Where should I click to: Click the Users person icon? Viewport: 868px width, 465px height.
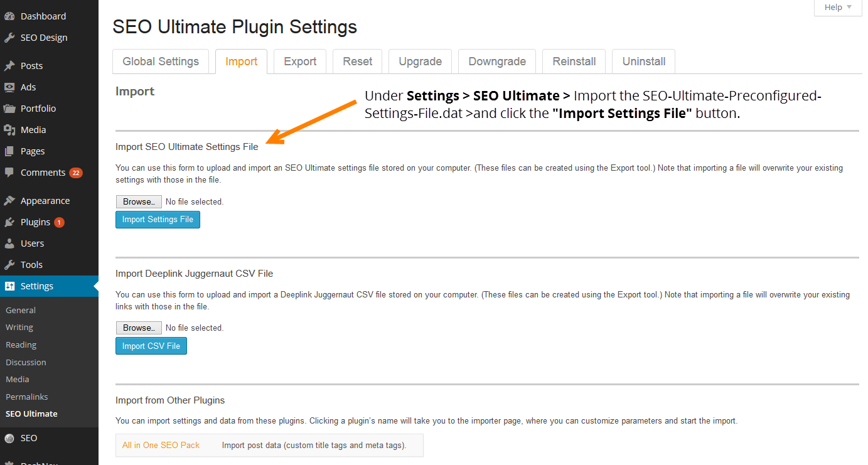9,243
